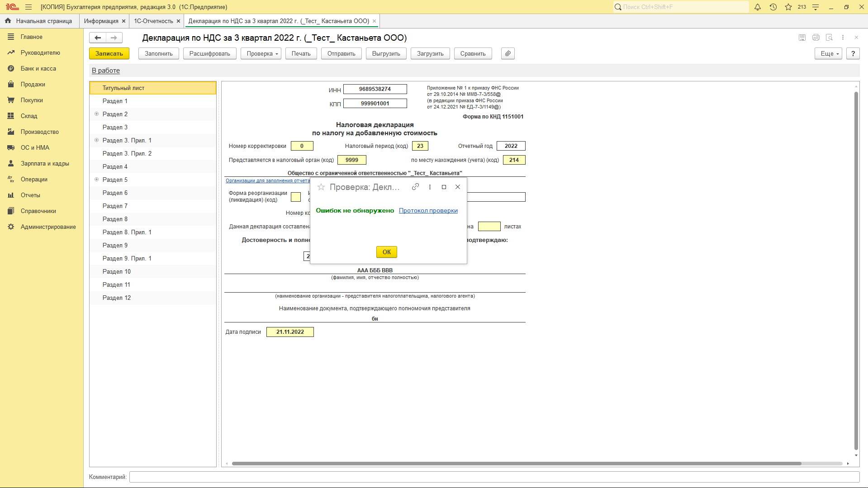Open the Еще dropdown menu
The width and height of the screenshot is (868, 488).
tap(829, 53)
